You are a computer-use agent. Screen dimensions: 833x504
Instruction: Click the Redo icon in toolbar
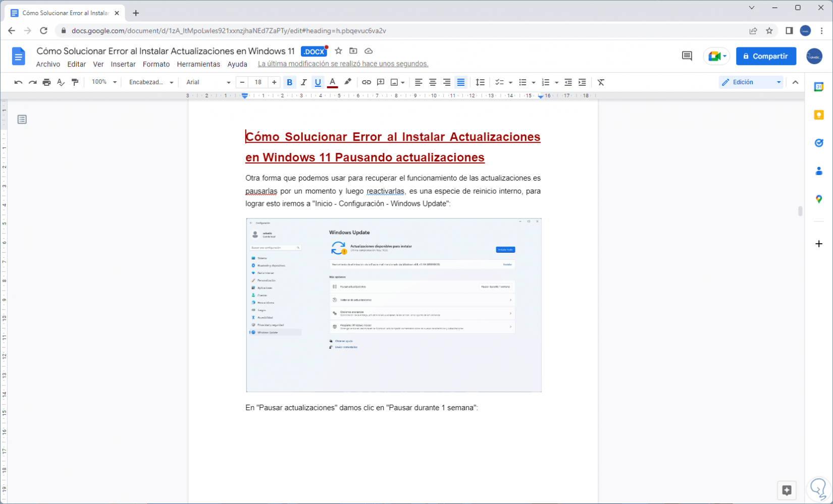[x=32, y=82]
